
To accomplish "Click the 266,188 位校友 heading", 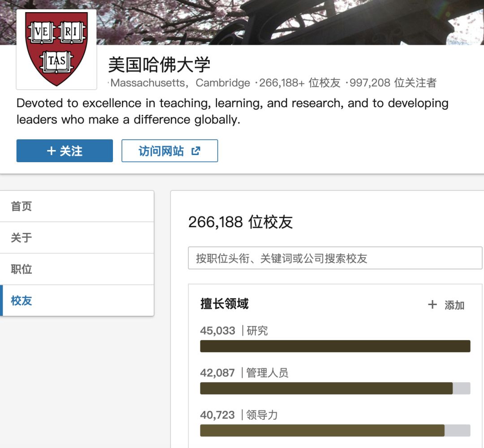I will click(241, 222).
